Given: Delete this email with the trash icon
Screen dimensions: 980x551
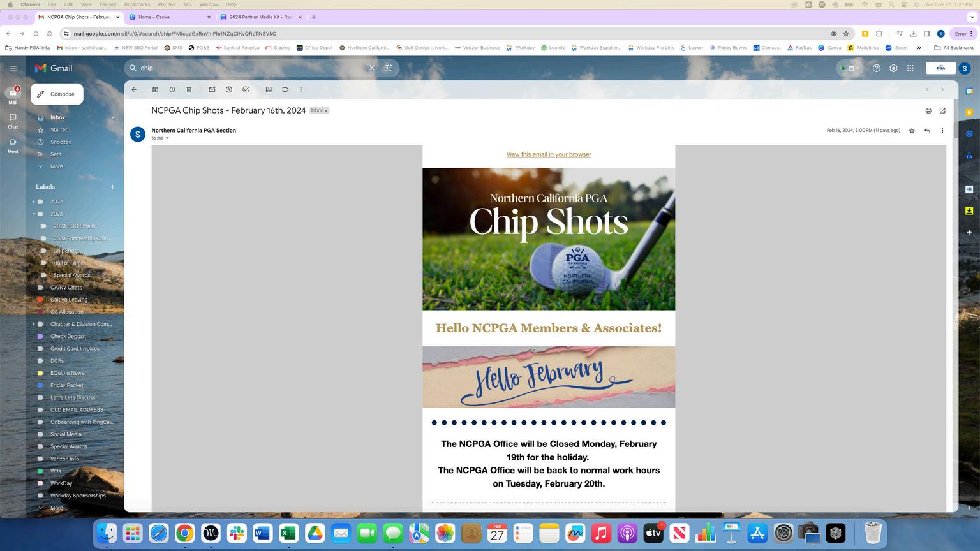Looking at the screenshot, I should click(x=189, y=89).
